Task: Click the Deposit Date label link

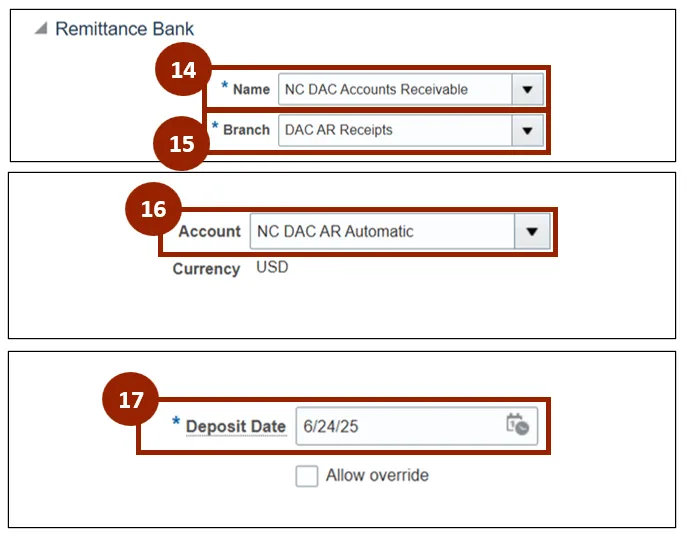Action: [x=236, y=427]
